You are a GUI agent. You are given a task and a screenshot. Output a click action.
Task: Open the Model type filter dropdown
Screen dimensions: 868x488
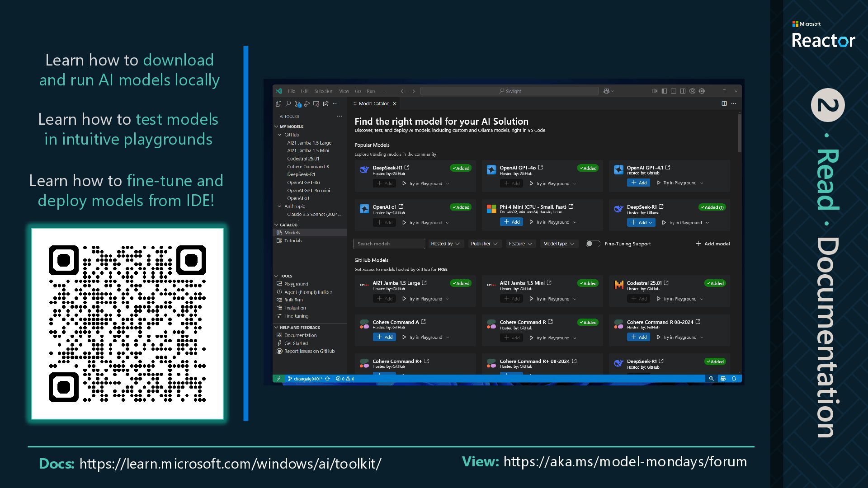click(559, 244)
